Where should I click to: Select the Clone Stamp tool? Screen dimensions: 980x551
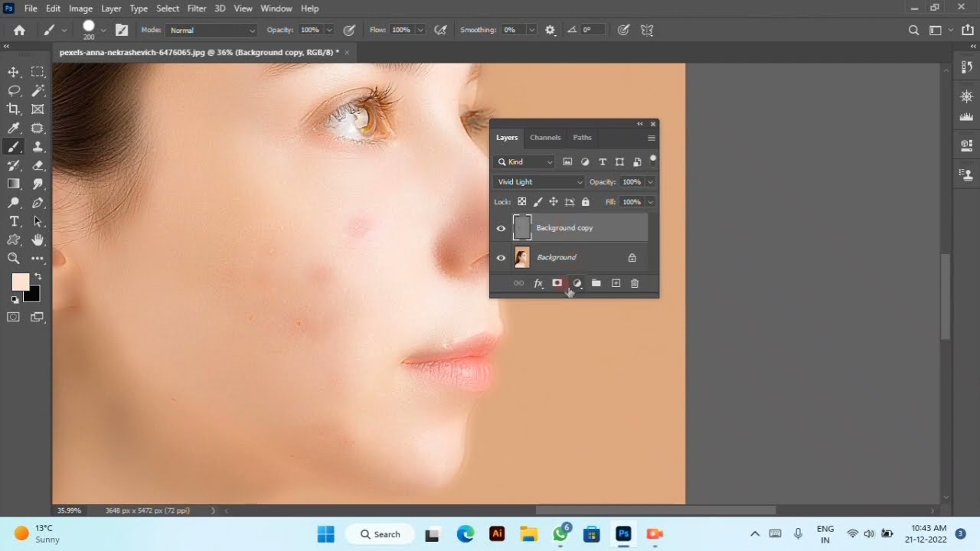click(38, 147)
